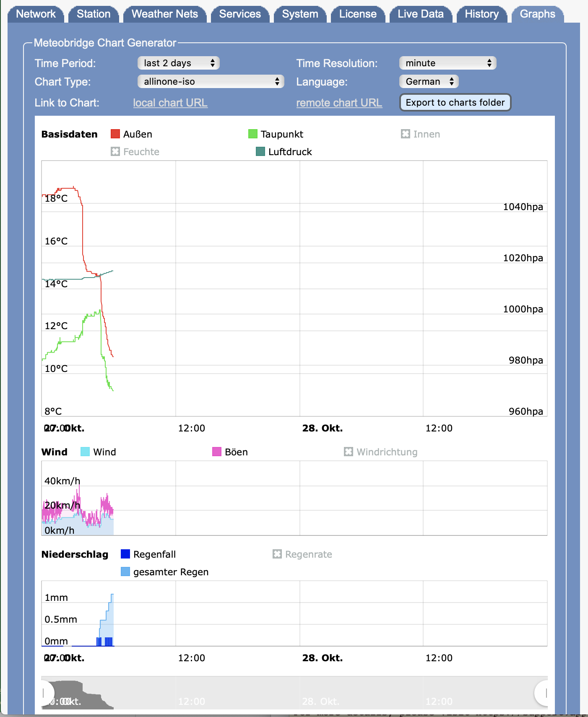The width and height of the screenshot is (588, 717).
Task: Click the teal Luftdruck legend marker
Action: point(260,152)
